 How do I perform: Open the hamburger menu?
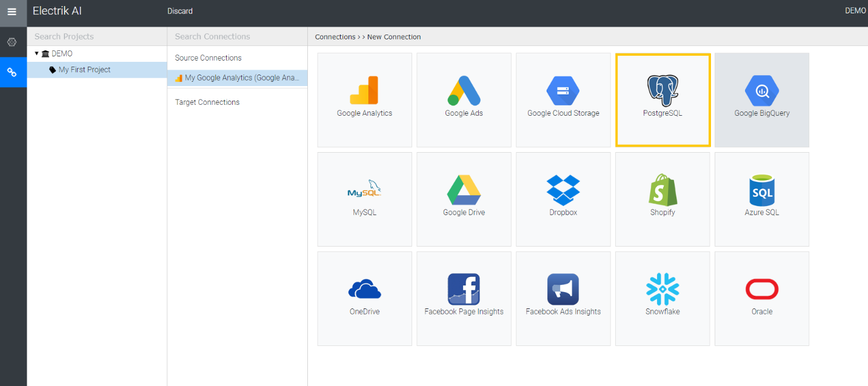(x=12, y=12)
